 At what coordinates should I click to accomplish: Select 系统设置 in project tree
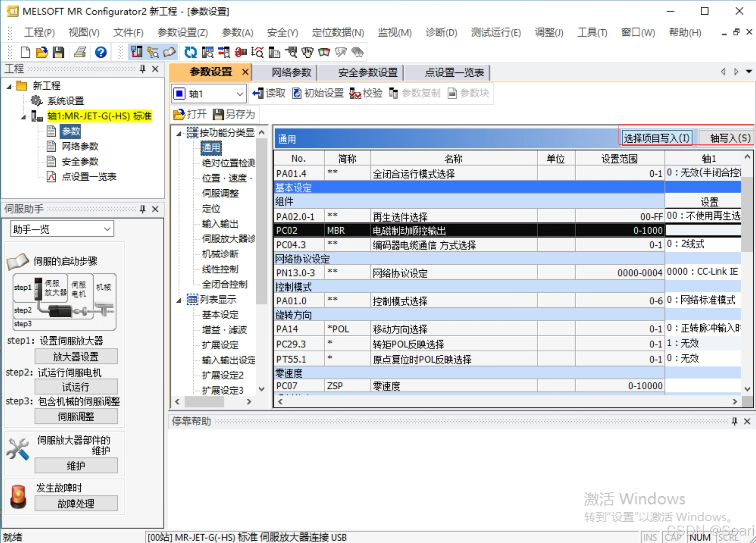[x=66, y=101]
